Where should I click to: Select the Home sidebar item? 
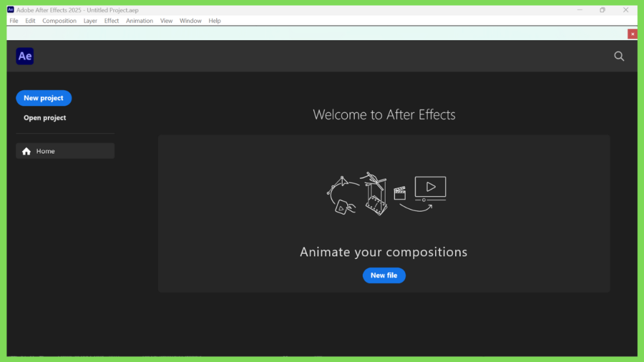click(65, 151)
